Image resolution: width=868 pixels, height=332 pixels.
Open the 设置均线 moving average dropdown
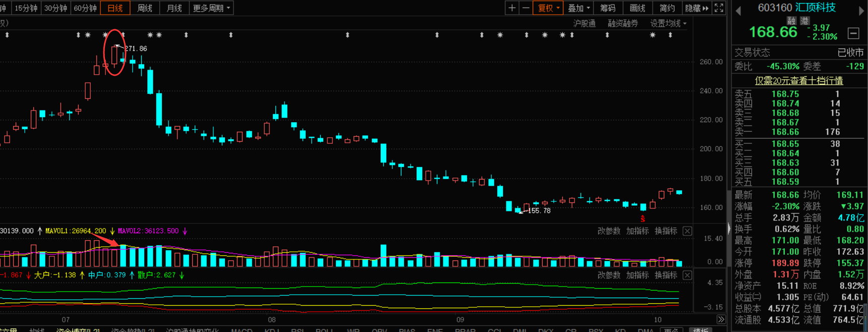click(668, 23)
